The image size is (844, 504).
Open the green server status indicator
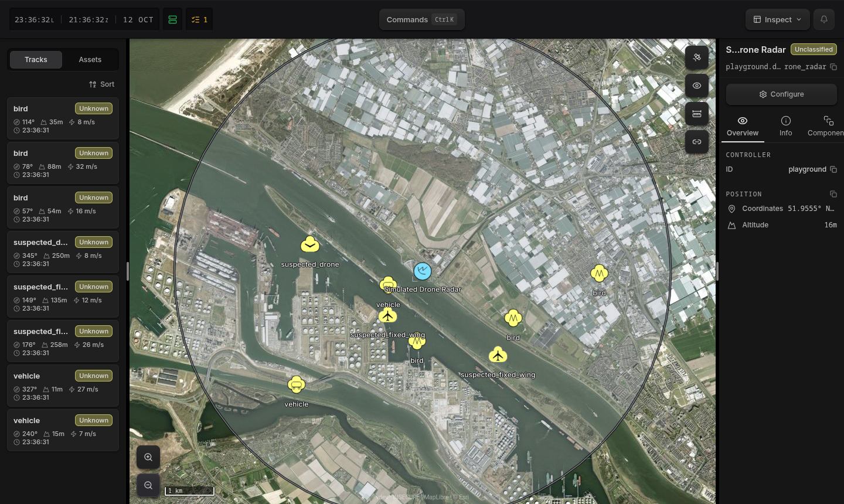pos(172,19)
